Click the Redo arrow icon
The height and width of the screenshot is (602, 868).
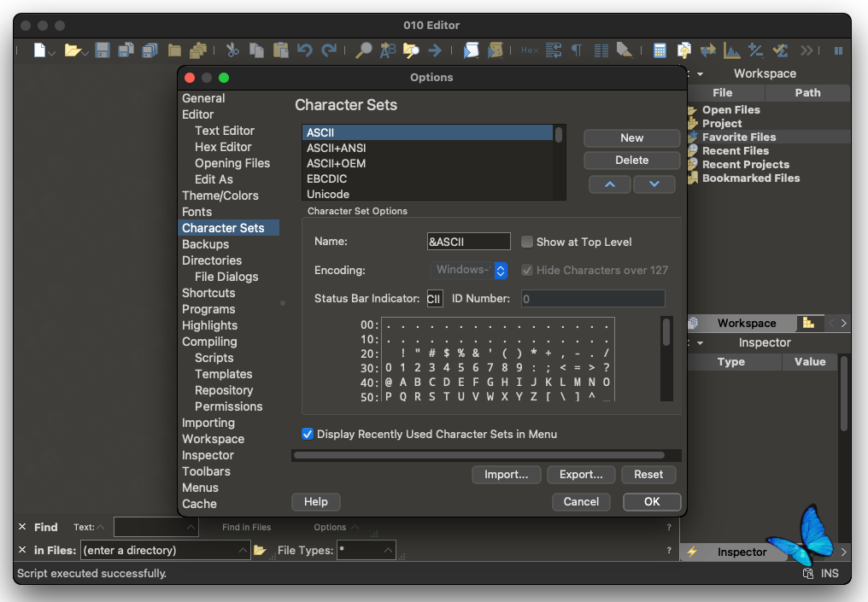pyautogui.click(x=329, y=50)
